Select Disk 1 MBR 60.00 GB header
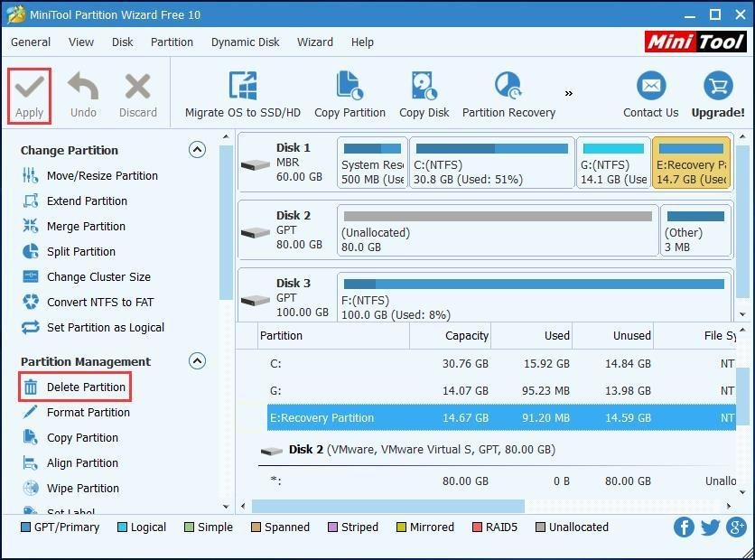Viewport: 755px width, 560px height. coord(286,163)
